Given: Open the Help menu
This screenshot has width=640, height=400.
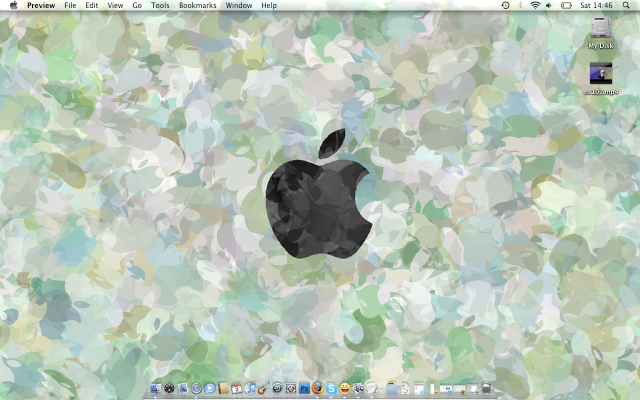Looking at the screenshot, I should (x=269, y=5).
